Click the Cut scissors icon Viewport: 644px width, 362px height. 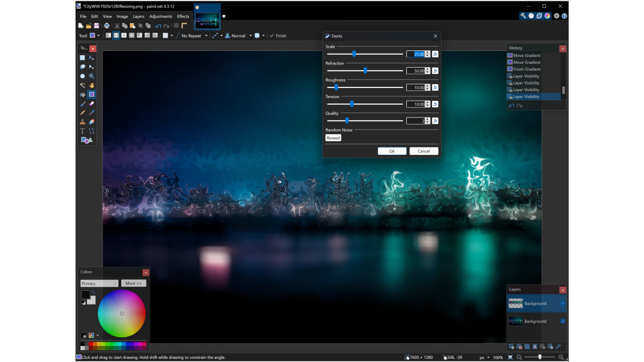(117, 26)
